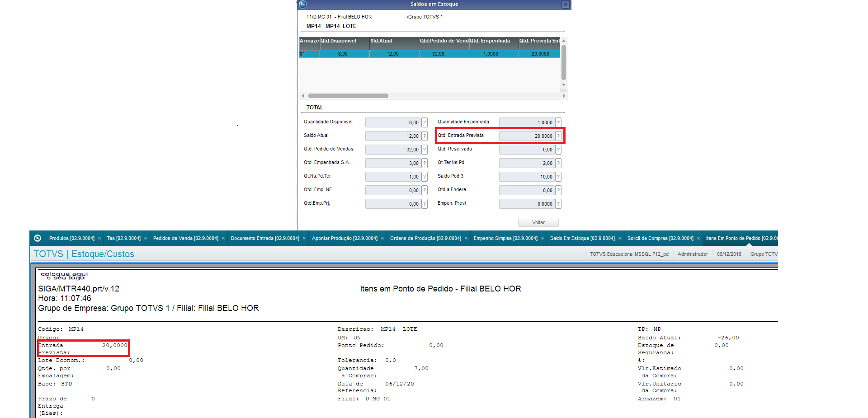Click the Voltar button

tap(538, 222)
